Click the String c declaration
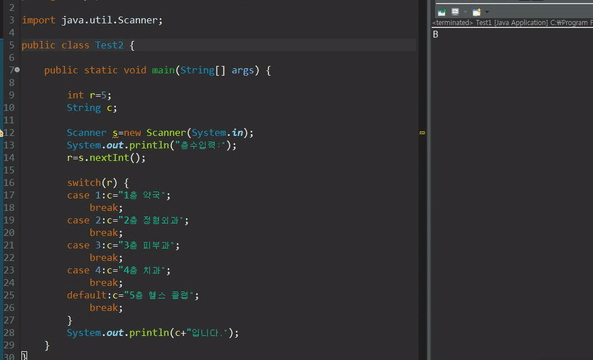593x360 pixels. click(x=92, y=108)
